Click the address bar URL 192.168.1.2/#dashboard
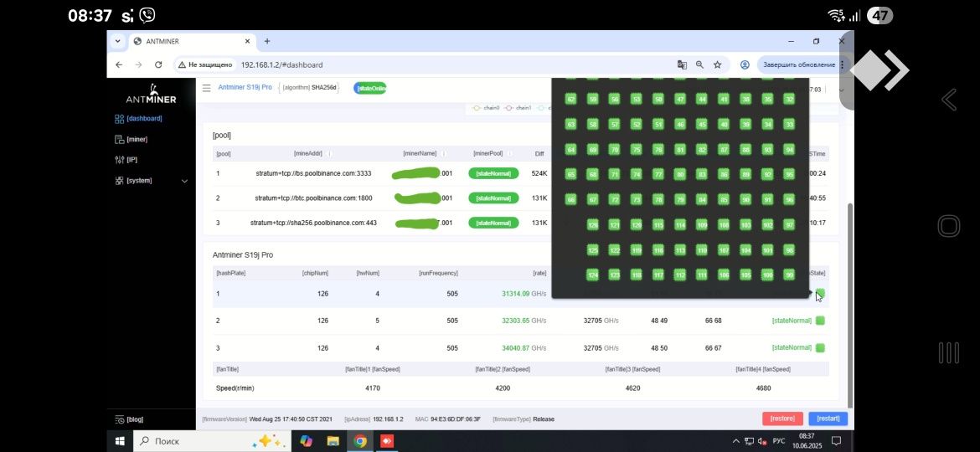Viewport: 980px width, 452px height. pyautogui.click(x=281, y=65)
